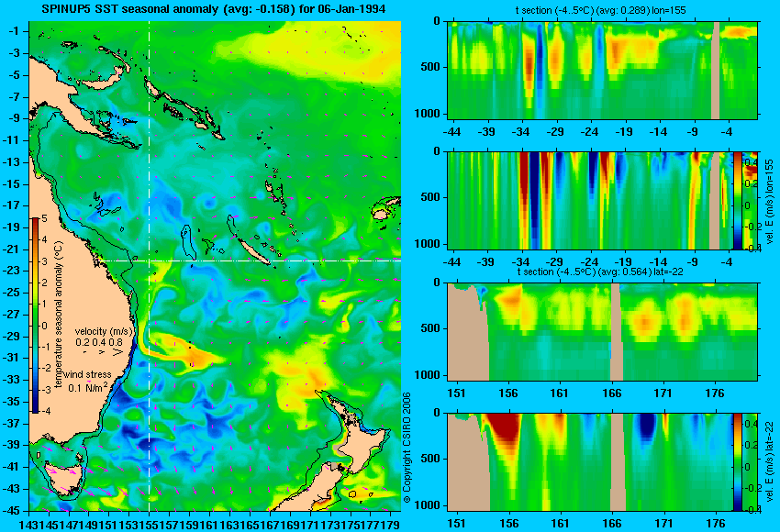Viewport: 780px width, 532px height.
Task: Click the '0.1 N/m²' wind stress value
Action: click(88, 387)
